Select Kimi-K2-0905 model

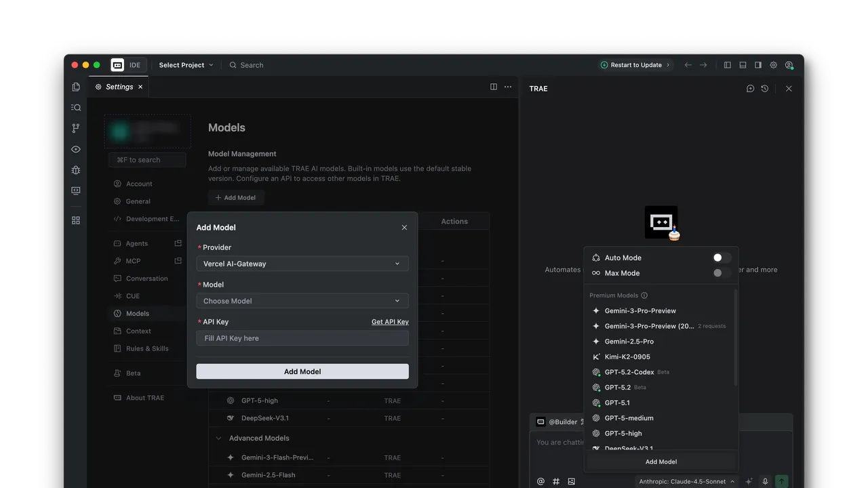[x=627, y=357]
